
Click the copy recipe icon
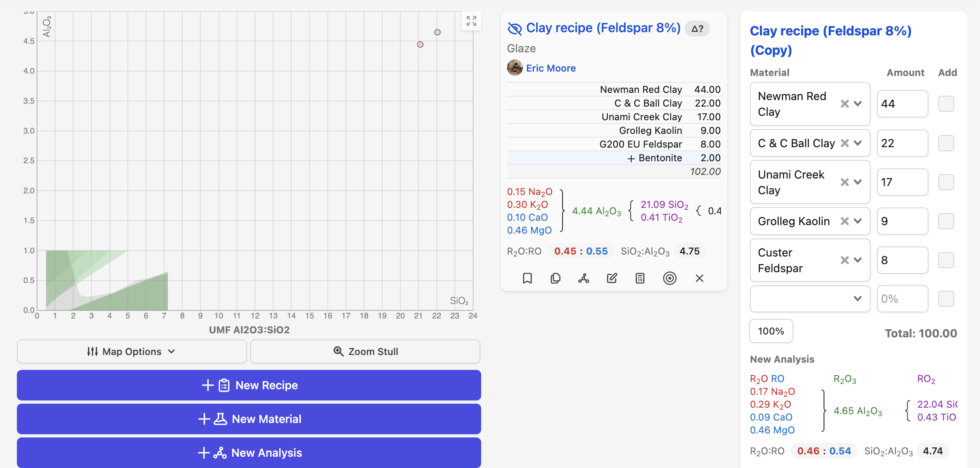coord(555,278)
